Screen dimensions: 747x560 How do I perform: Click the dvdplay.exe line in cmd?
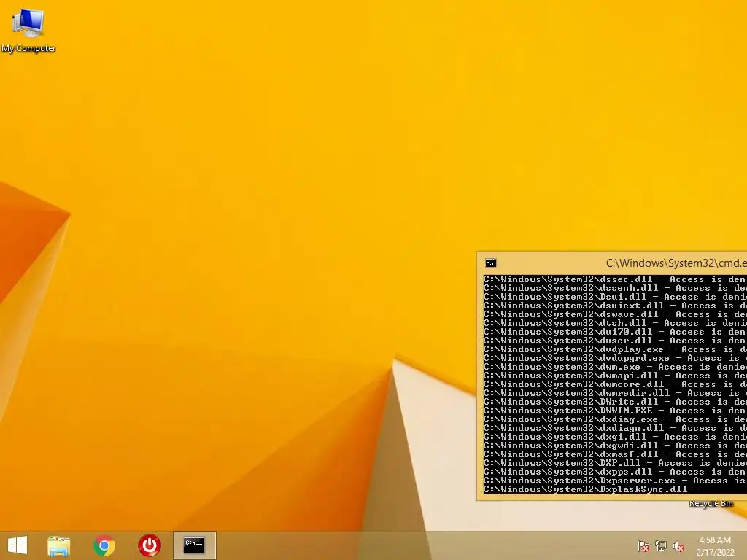pos(614,349)
